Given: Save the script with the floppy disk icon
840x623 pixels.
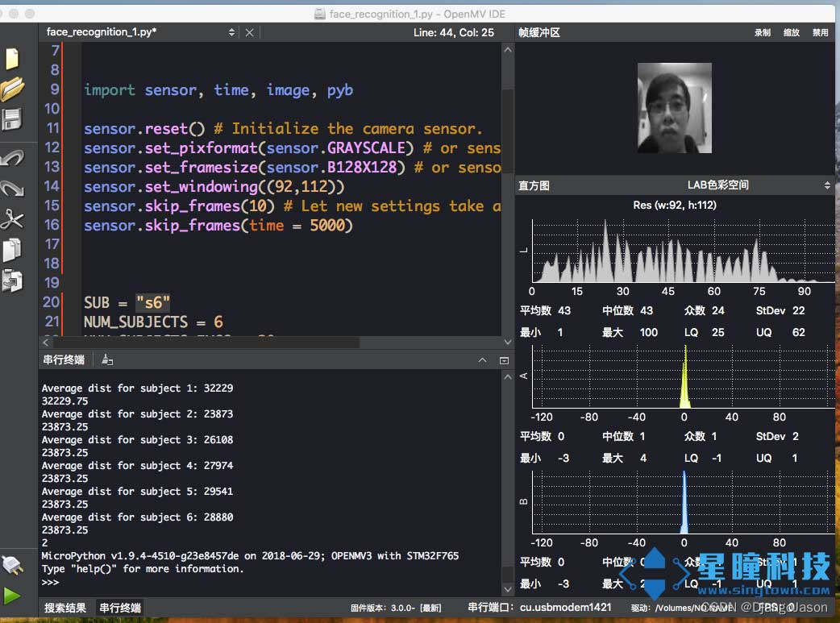Looking at the screenshot, I should 12,120.
